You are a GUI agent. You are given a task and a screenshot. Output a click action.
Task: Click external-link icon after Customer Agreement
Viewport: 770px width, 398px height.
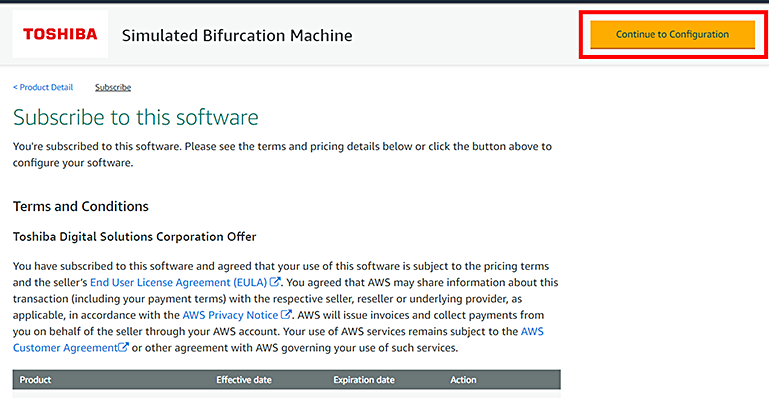pyautogui.click(x=124, y=347)
